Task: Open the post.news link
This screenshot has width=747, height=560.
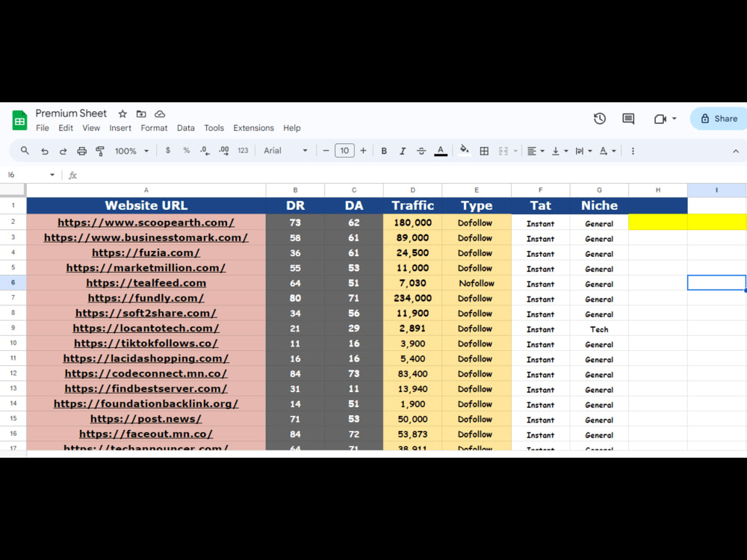Action: point(146,419)
